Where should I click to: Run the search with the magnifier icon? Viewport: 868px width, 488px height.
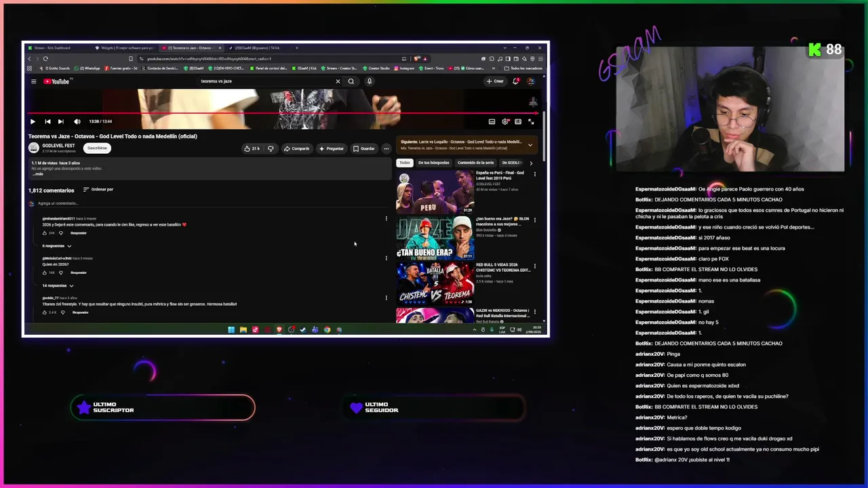(351, 81)
